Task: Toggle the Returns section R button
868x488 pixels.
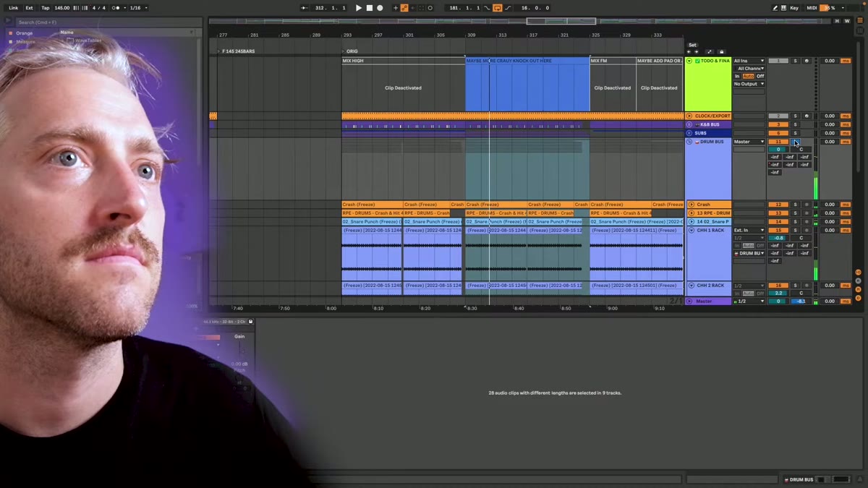Action: pyautogui.click(x=859, y=281)
